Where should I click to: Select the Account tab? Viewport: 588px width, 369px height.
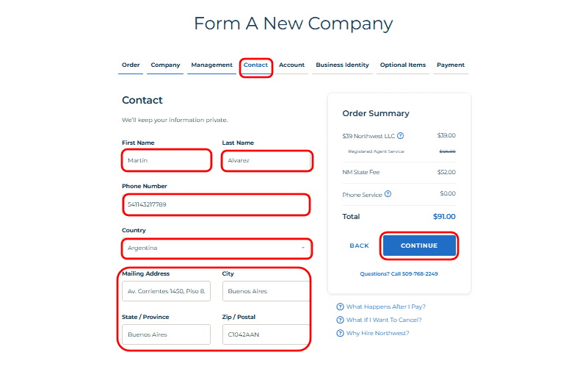291,65
